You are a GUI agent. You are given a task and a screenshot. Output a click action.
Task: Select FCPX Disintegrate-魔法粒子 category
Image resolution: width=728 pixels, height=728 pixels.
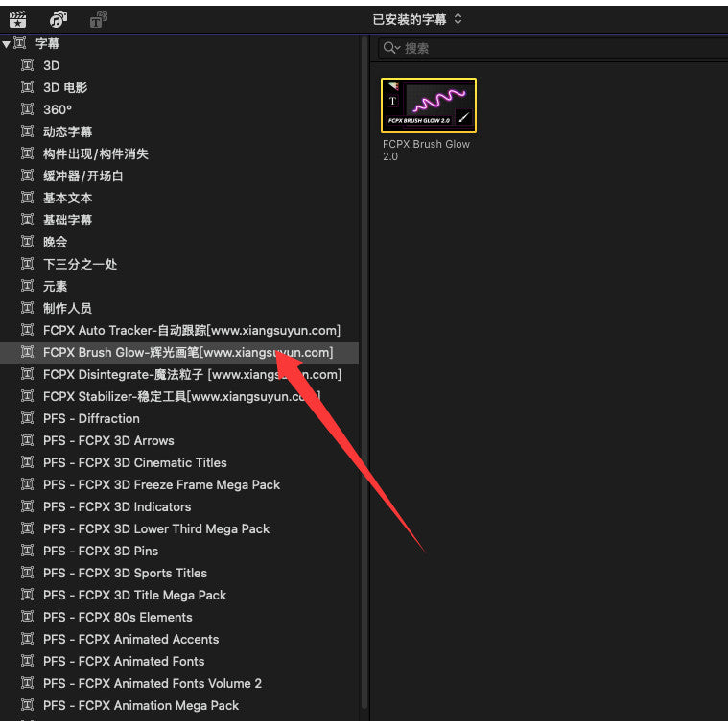tap(179, 374)
